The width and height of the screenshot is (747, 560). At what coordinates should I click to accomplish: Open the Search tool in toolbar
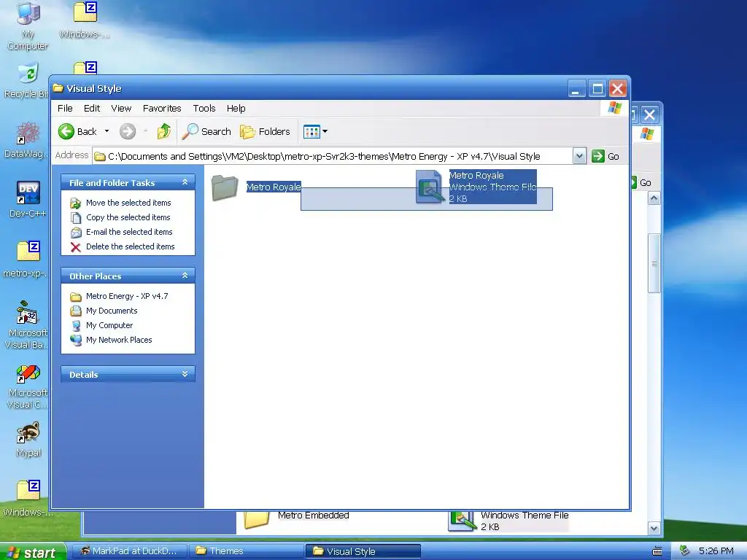[206, 131]
